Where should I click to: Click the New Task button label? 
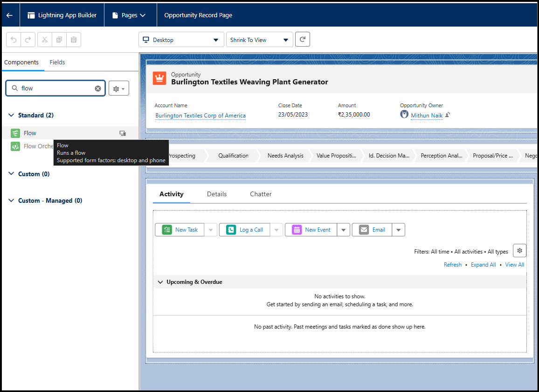[x=187, y=230]
